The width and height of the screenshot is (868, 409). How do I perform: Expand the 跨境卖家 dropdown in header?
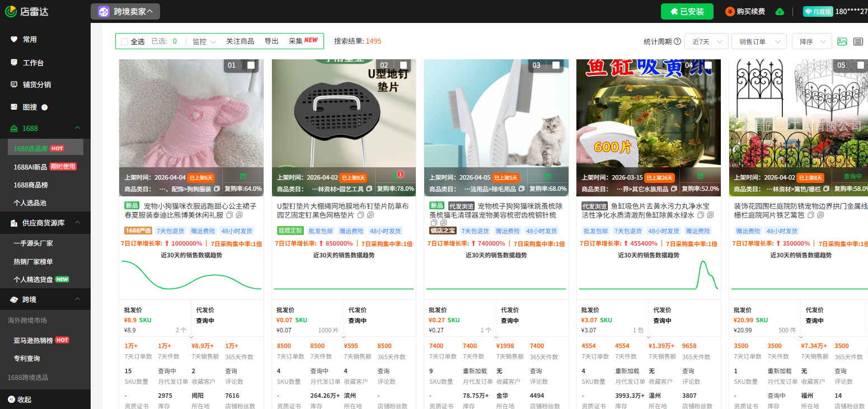[x=125, y=11]
